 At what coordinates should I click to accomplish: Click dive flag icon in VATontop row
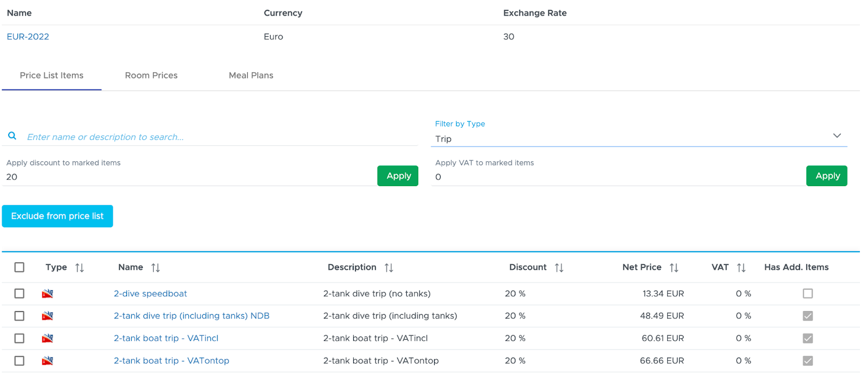click(x=48, y=360)
